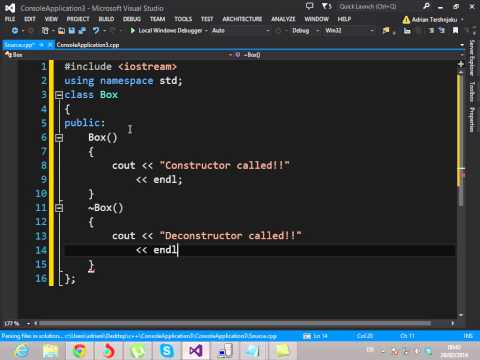
Task: Open the FILE menu
Action: point(10,19)
